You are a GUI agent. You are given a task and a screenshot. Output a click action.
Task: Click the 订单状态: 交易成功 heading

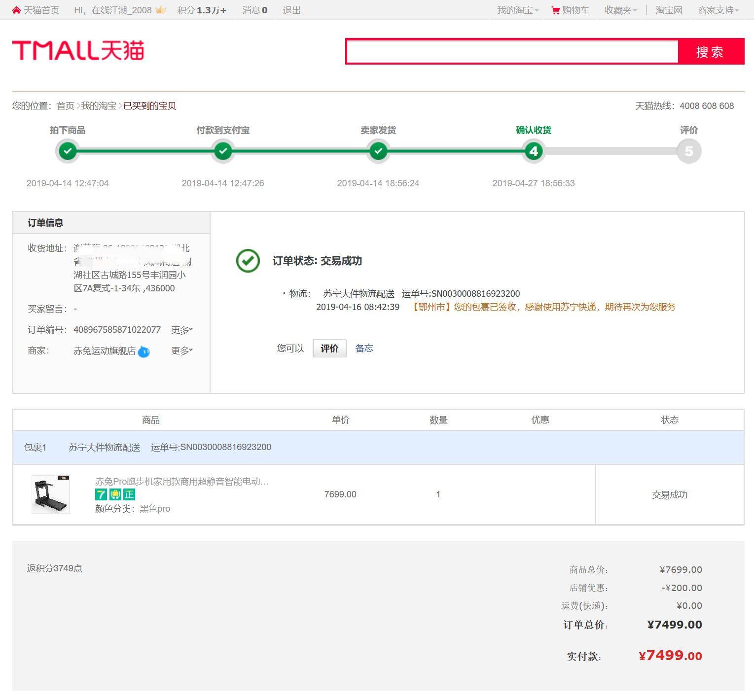[x=317, y=261]
